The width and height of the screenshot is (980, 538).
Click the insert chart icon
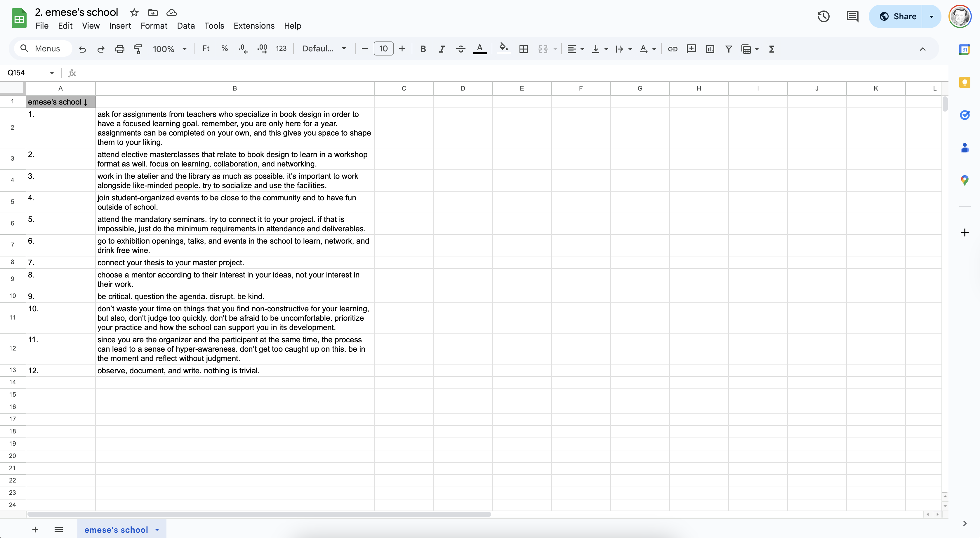pyautogui.click(x=710, y=49)
